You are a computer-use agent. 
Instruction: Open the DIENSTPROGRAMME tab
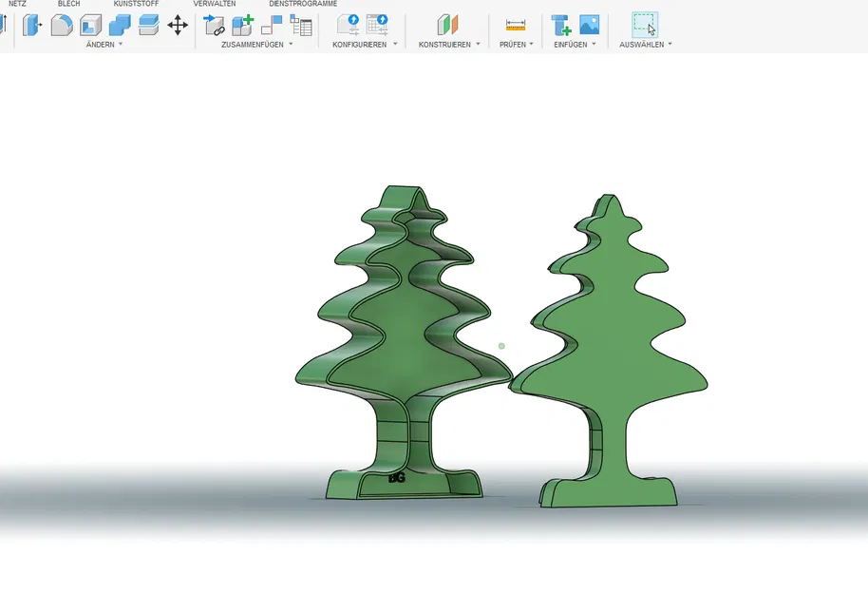(303, 4)
